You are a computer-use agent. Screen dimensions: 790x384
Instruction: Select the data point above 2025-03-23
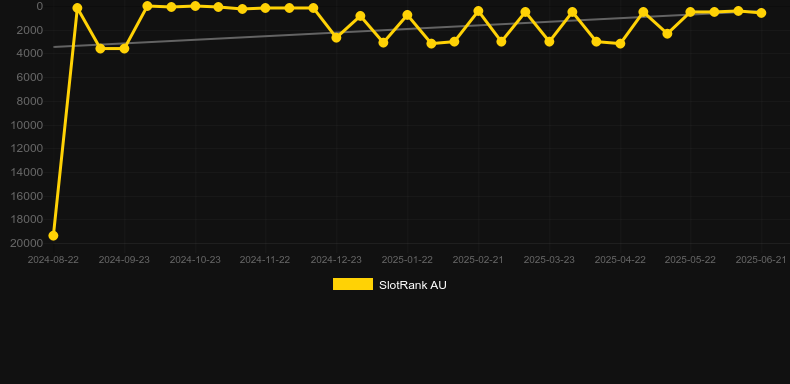click(x=549, y=41)
